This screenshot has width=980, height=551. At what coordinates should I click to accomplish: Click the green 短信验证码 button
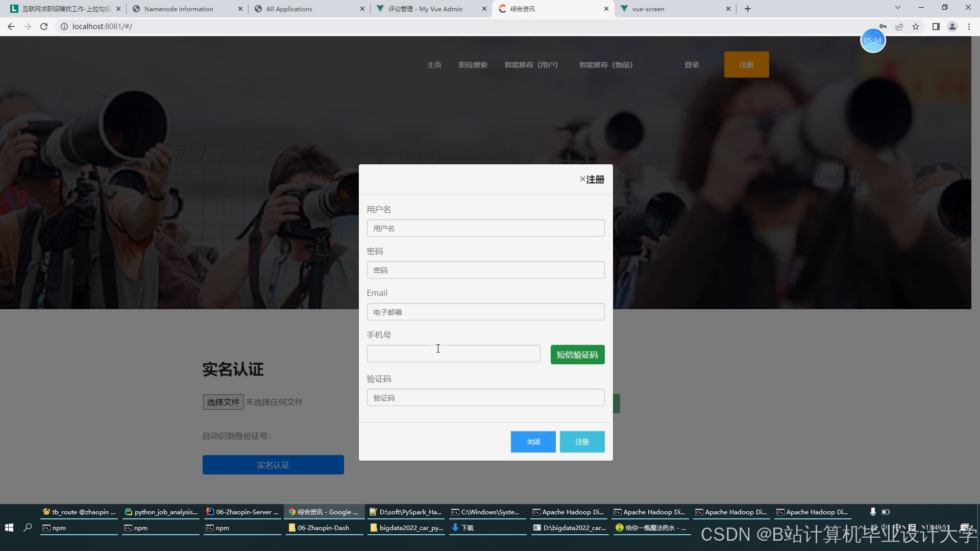click(577, 355)
